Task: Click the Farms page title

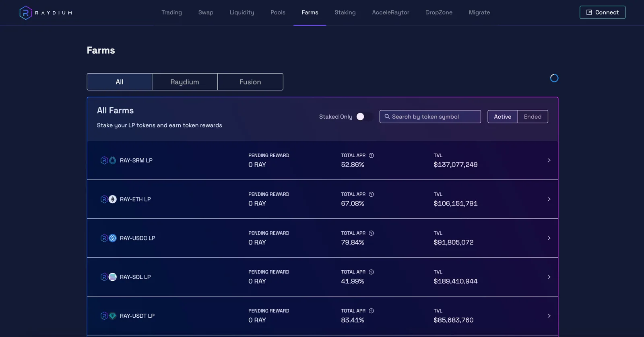Action: (x=101, y=50)
